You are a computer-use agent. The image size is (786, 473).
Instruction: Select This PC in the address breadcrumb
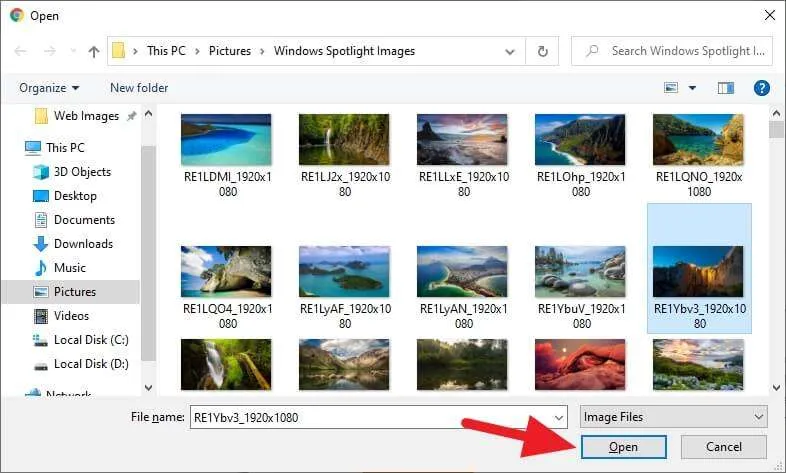[x=166, y=51]
